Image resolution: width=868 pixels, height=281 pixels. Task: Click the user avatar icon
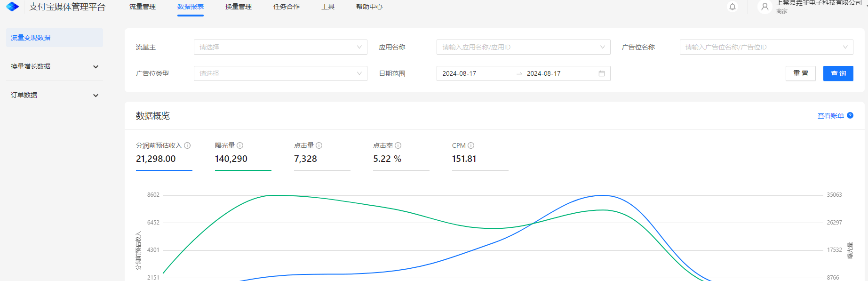765,7
